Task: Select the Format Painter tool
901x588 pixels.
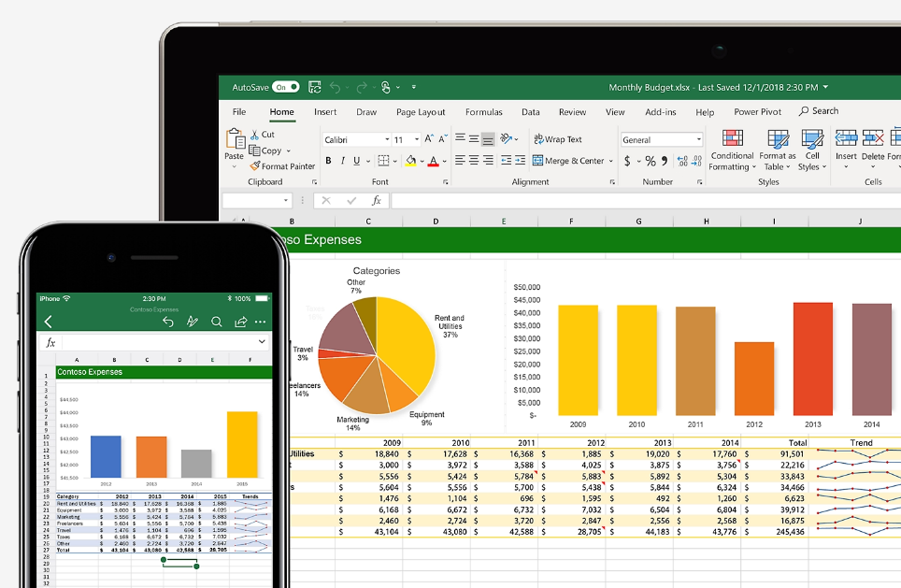Action: 282,166
